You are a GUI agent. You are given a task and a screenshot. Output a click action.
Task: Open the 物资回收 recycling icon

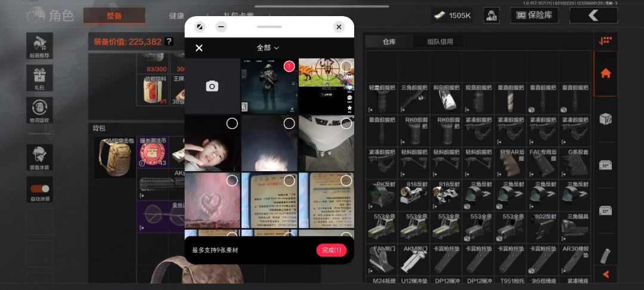tap(39, 110)
